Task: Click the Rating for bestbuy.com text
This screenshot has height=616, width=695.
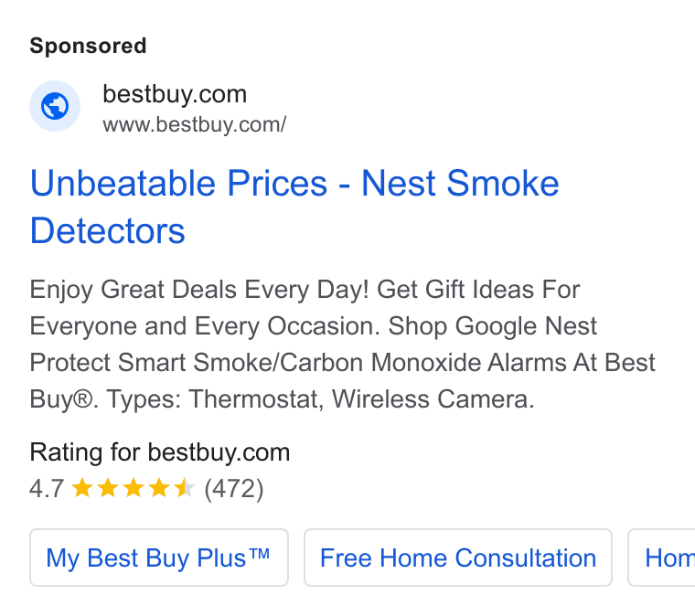Action: [x=159, y=452]
